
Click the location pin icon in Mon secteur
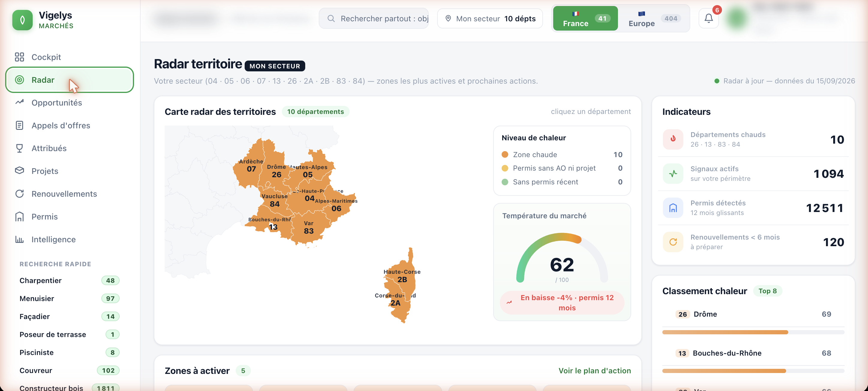[x=448, y=19]
